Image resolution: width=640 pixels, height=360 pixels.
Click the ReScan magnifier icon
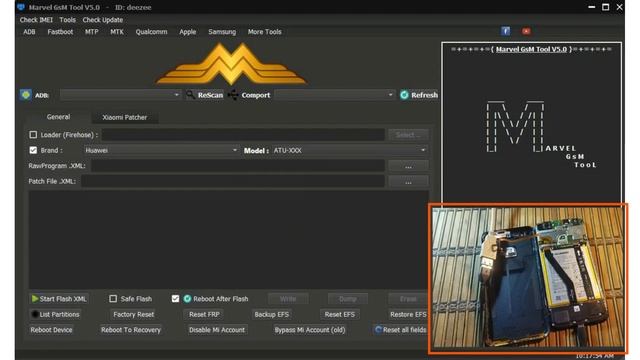pos(190,95)
